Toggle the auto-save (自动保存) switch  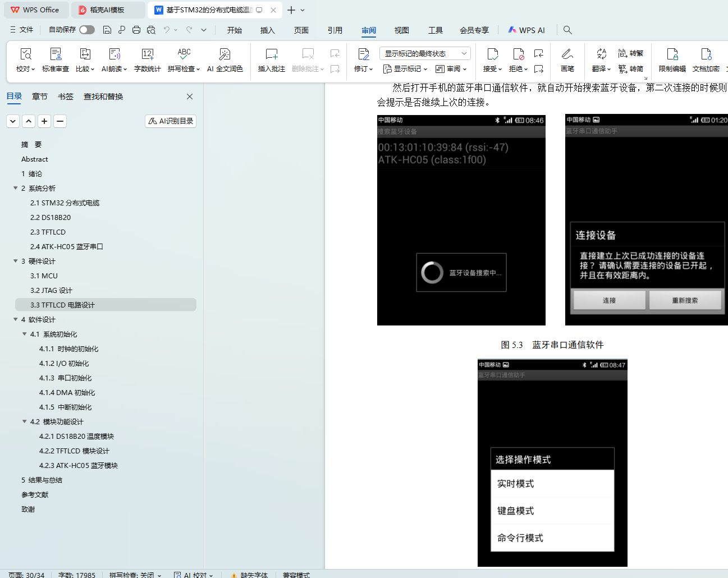tap(86, 30)
